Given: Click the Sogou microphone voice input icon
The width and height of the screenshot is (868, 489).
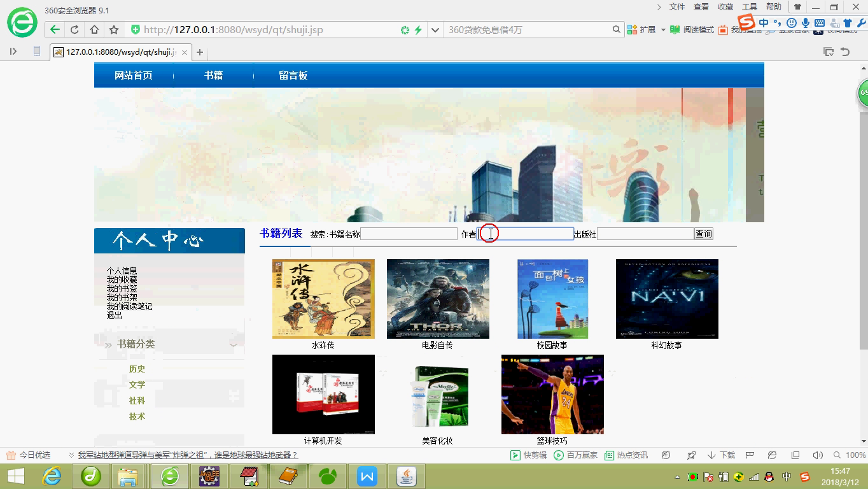Looking at the screenshot, I should [805, 23].
